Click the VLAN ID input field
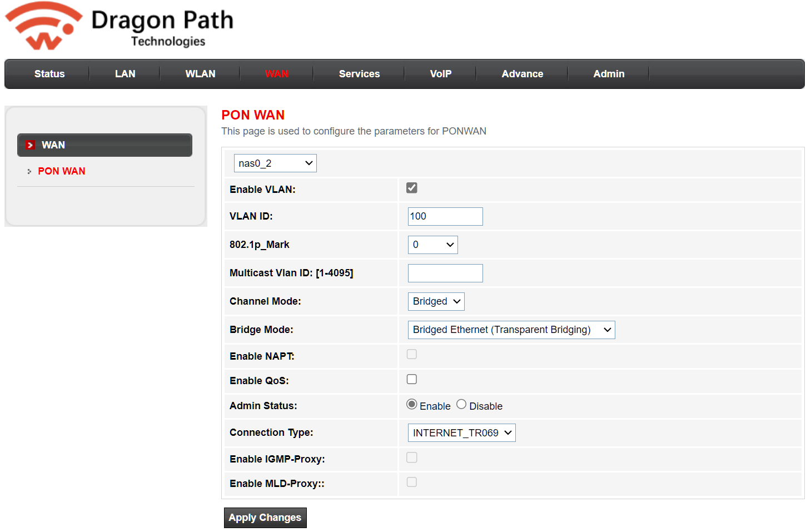 pyautogui.click(x=445, y=217)
